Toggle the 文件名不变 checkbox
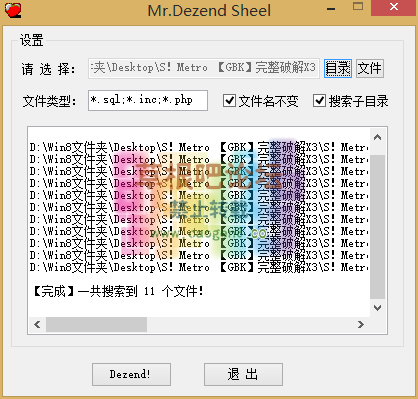Viewport: 418px width, 399px height. point(229,100)
